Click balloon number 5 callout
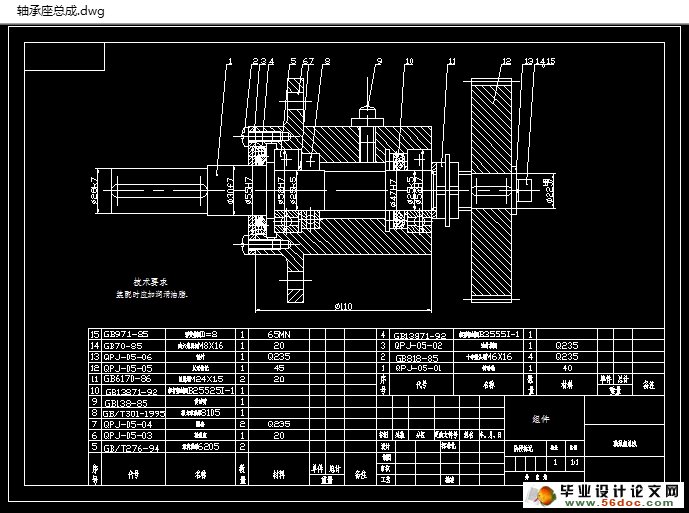Viewport: 689px width, 513px height. pos(293,61)
